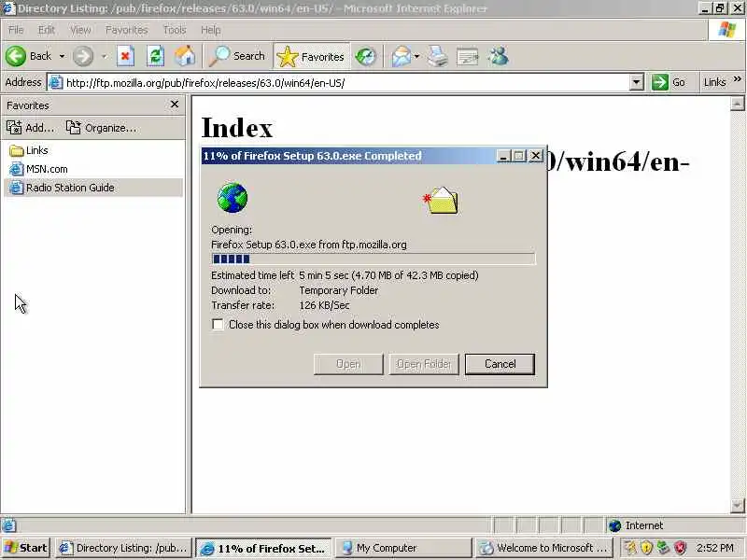The image size is (747, 560).
Task: Open the Edit menu
Action: click(x=46, y=30)
